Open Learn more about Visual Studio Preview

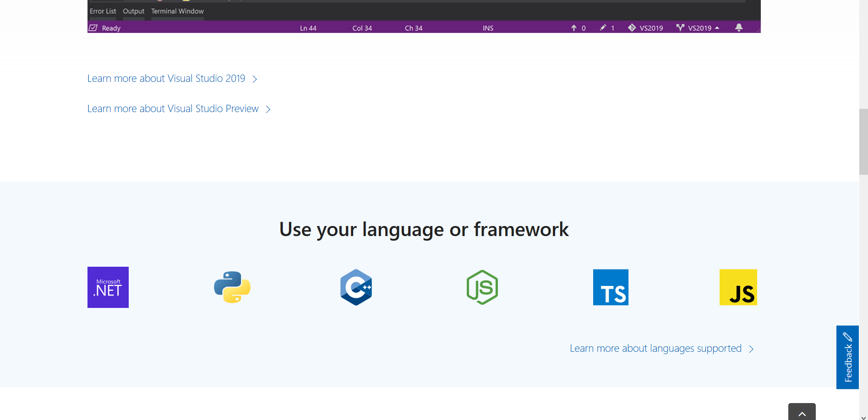coord(179,109)
